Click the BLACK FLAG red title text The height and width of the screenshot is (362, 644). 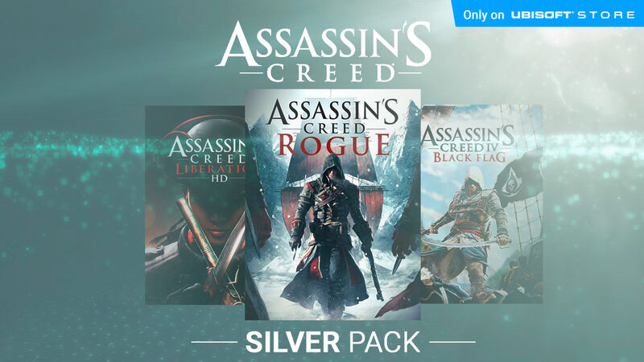click(x=470, y=157)
